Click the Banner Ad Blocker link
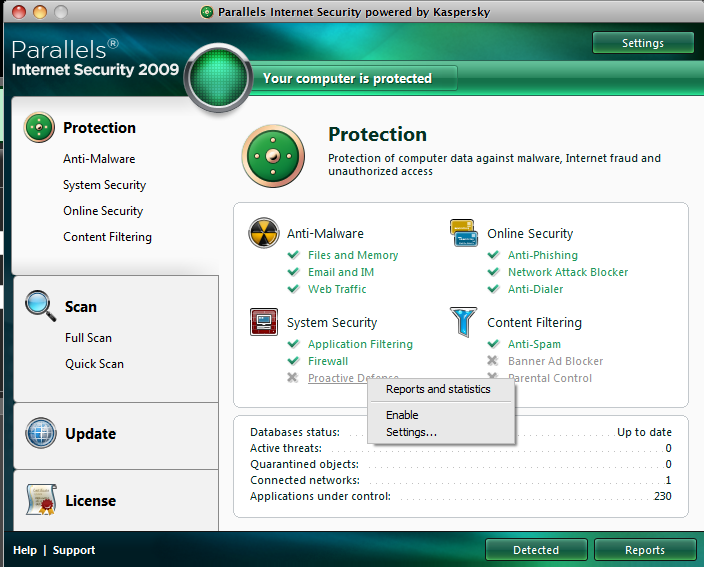Screen dimensions: 704x567 pos(555,361)
